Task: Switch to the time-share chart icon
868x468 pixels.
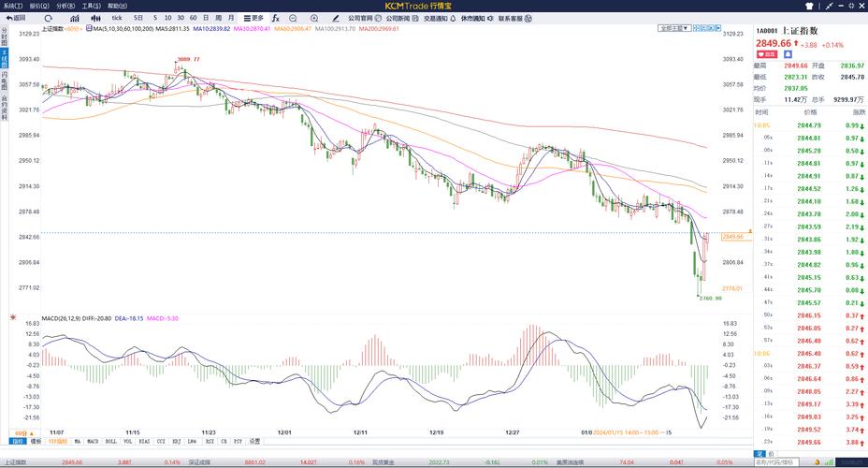Action: pos(75,18)
